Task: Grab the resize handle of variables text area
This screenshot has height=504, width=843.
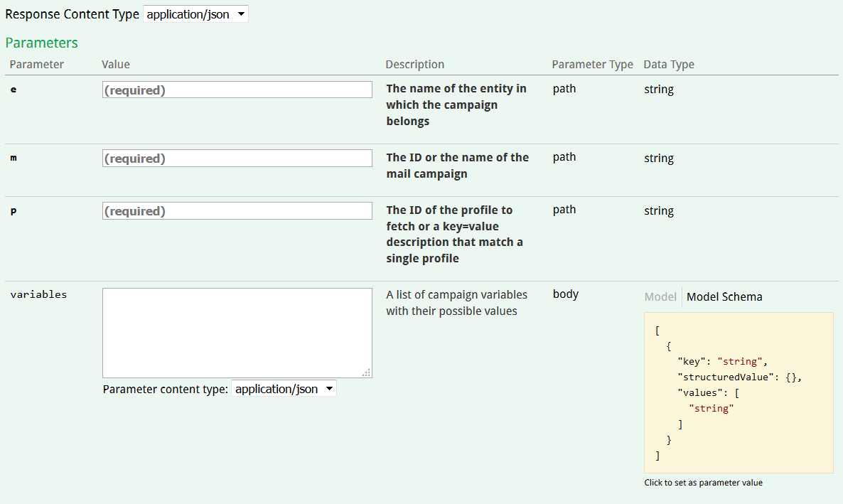Action: click(x=367, y=372)
